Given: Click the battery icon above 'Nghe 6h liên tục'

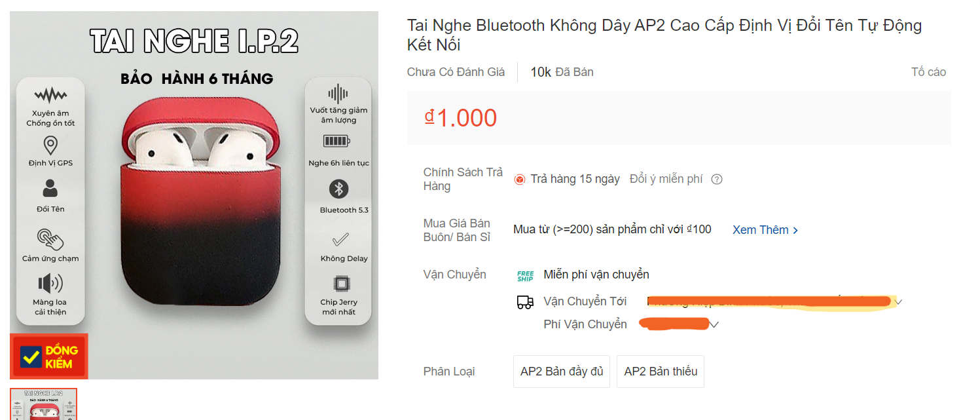Looking at the screenshot, I should click(337, 141).
